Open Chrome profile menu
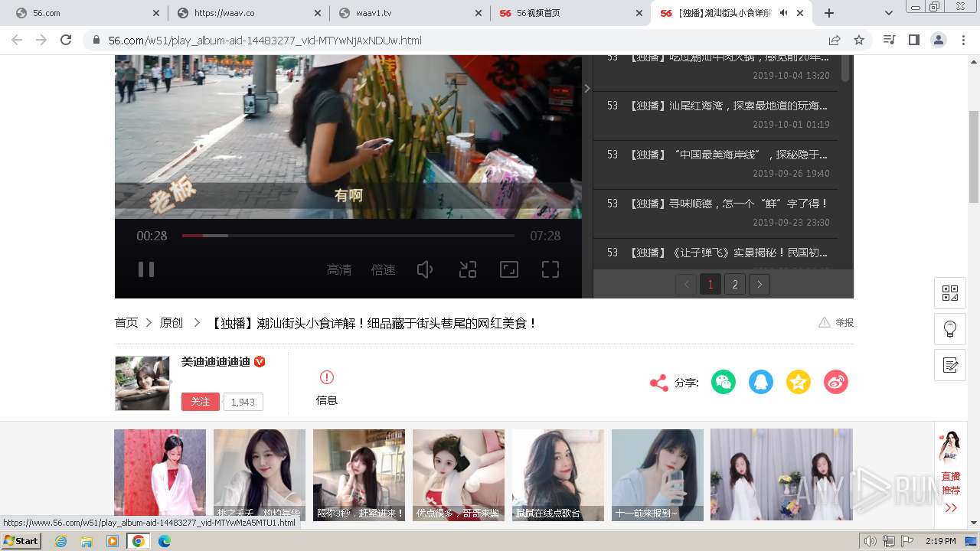Viewport: 980px width, 551px height. point(938,40)
